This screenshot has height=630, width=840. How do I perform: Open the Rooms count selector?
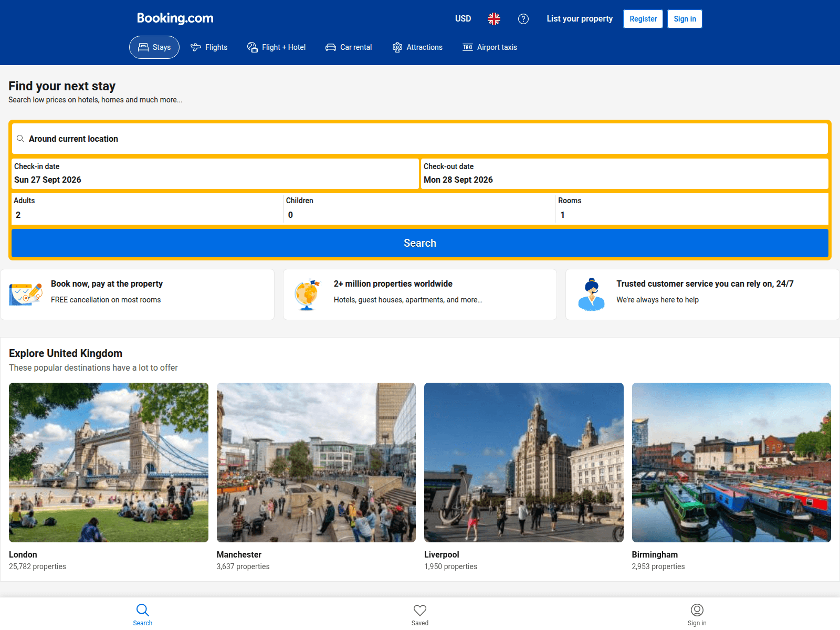tap(692, 208)
